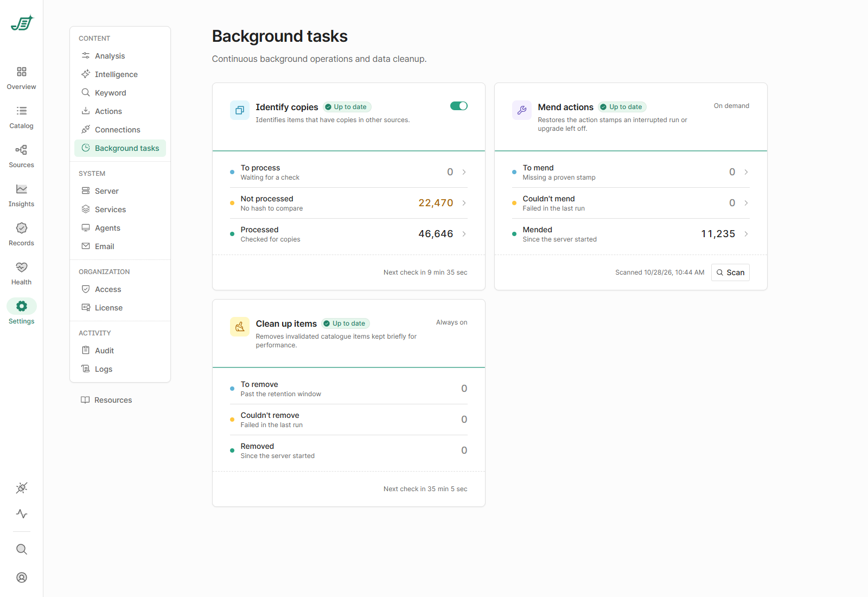This screenshot has width=868, height=597.
Task: Expand the Mended row chevron
Action: pyautogui.click(x=746, y=234)
